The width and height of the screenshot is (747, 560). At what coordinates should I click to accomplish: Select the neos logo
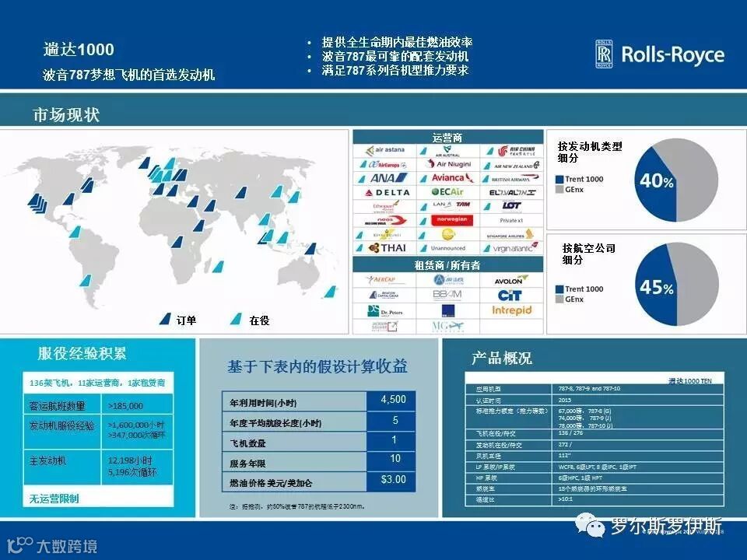click(385, 220)
